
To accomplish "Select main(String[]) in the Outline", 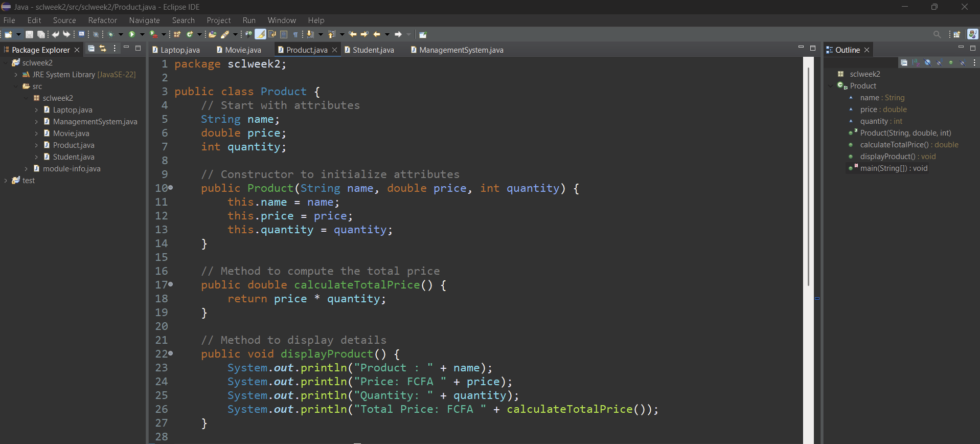I will tap(887, 168).
